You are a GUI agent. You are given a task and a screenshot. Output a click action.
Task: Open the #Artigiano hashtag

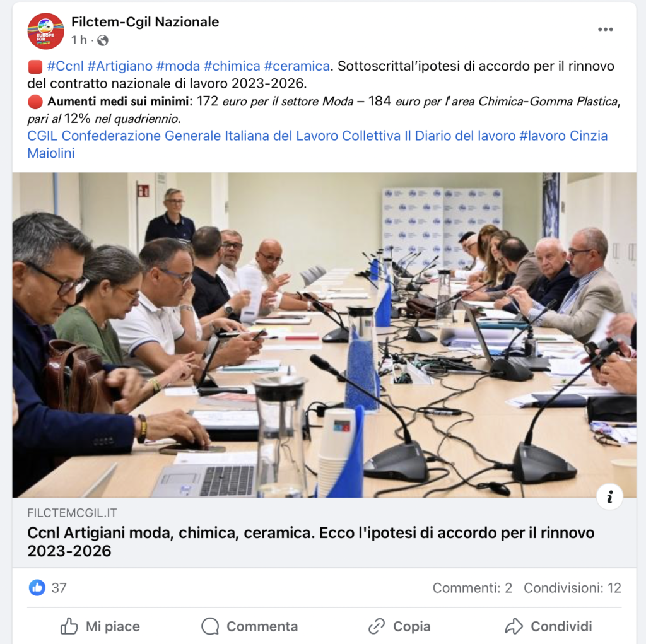coord(120,66)
